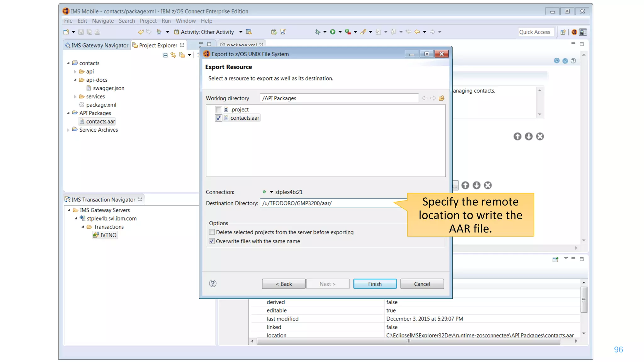644x362 pixels.
Task: Click the working directory forward arrow
Action: pos(433,98)
